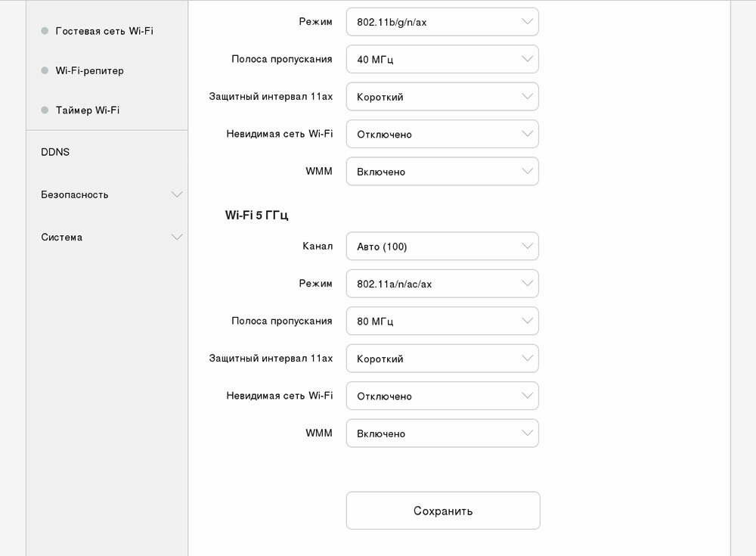Open the 5 GHz WMM dropdown
Image resolution: width=756 pixels, height=556 pixels.
[442, 433]
